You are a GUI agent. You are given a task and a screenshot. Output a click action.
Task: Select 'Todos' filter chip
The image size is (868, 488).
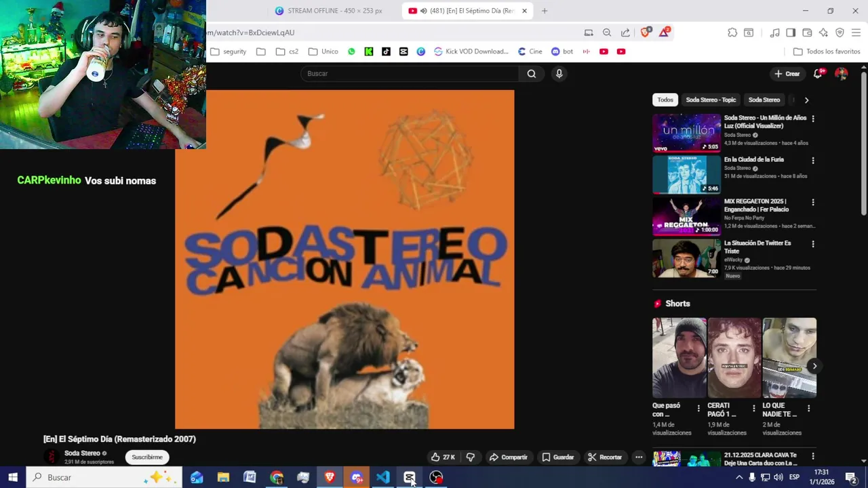point(665,100)
